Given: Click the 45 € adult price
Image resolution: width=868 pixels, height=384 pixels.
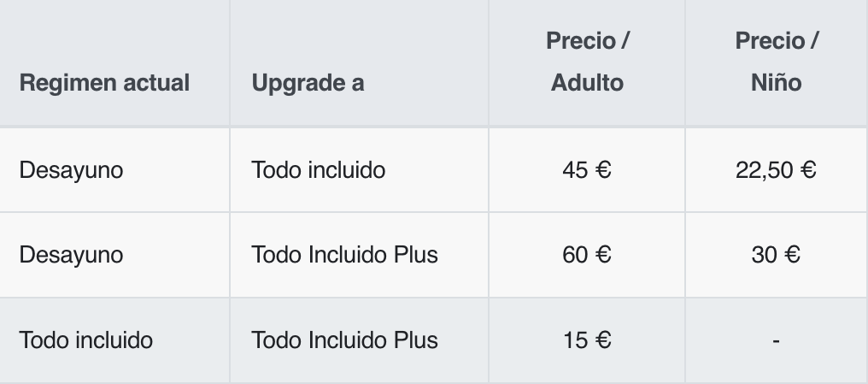Looking at the screenshot, I should (x=587, y=170).
